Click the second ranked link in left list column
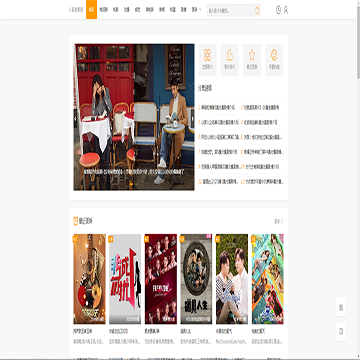Screen dimensions: 360x360 click(x=219, y=122)
